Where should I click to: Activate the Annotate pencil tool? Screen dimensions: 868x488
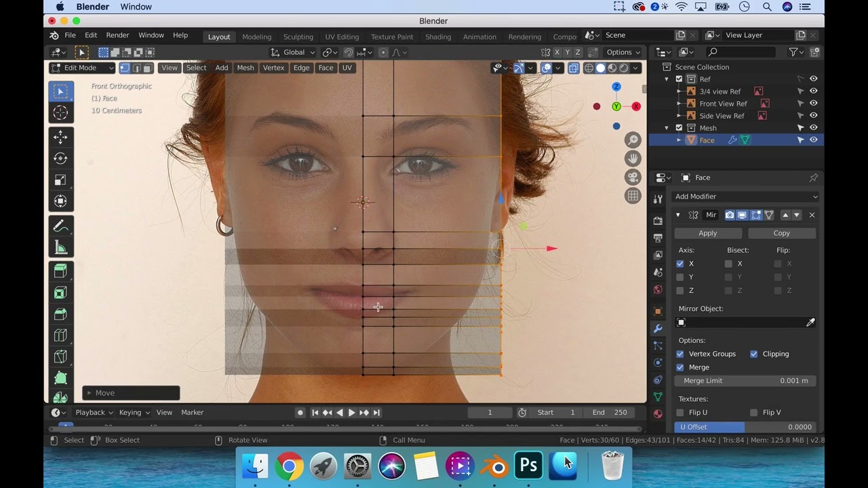pyautogui.click(x=60, y=226)
